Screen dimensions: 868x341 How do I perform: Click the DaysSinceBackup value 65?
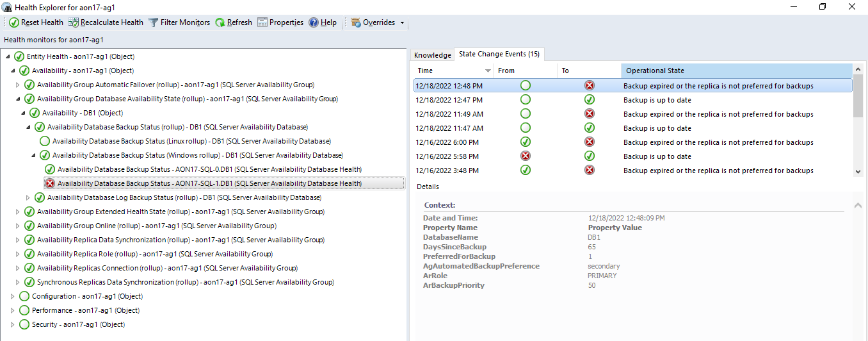pyautogui.click(x=591, y=247)
